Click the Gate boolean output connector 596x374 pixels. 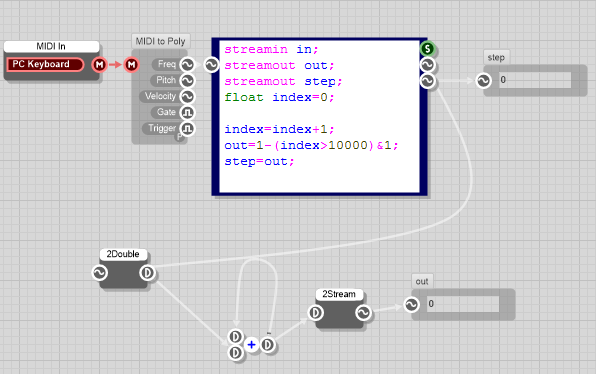187,113
